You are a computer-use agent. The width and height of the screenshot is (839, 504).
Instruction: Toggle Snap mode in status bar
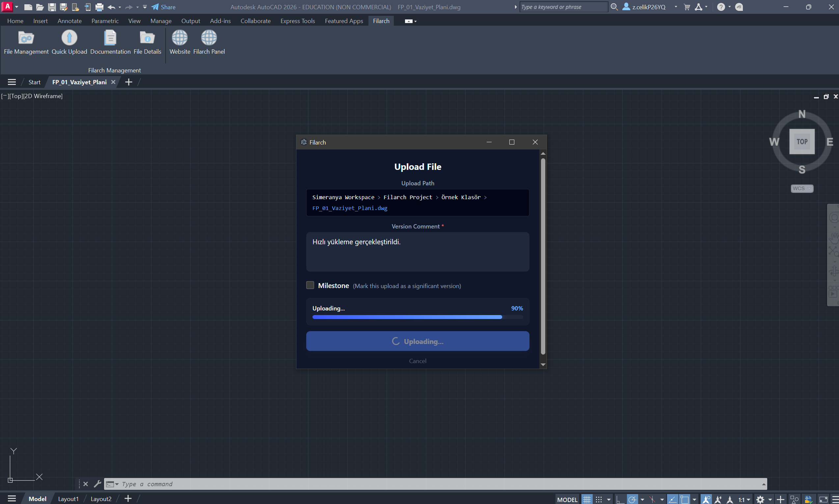(x=599, y=499)
